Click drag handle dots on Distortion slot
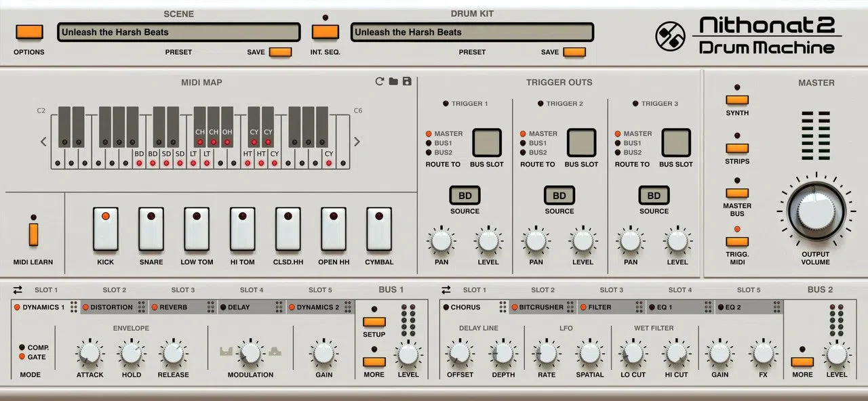This screenshot has height=401, width=868. click(142, 308)
